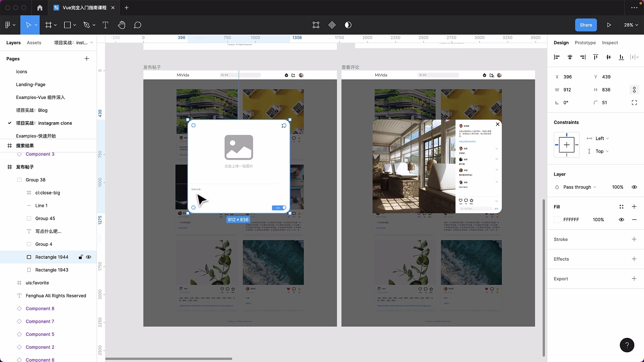This screenshot has width=644, height=362.
Task: Click the FFFFFF fill color swatch
Action: click(557, 220)
